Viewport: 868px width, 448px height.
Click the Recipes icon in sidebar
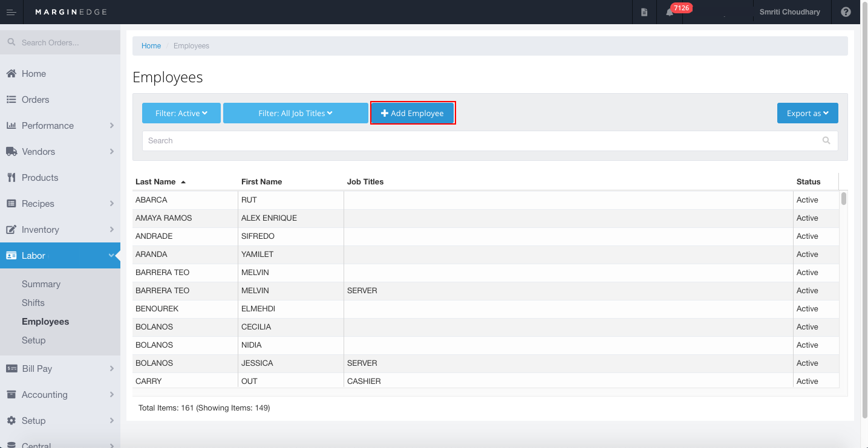pyautogui.click(x=11, y=203)
